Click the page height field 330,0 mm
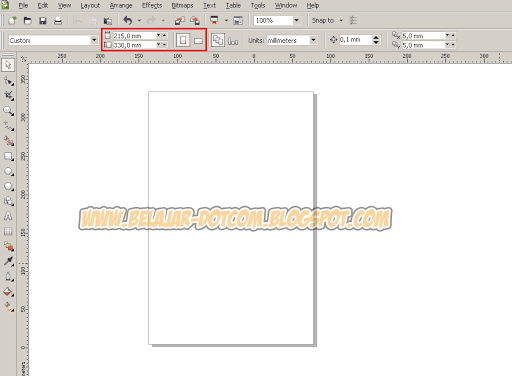512x376 pixels. pos(134,45)
